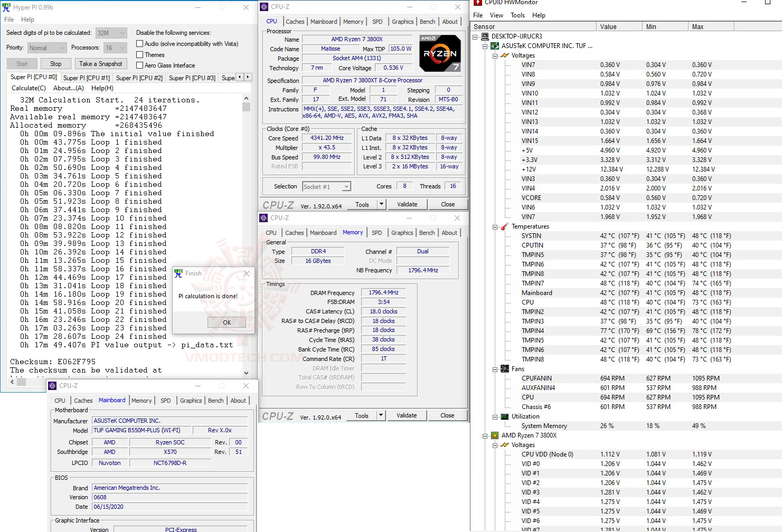This screenshot has width=782, height=532.
Task: Collapse the Temperatures tree section
Action: click(x=495, y=227)
